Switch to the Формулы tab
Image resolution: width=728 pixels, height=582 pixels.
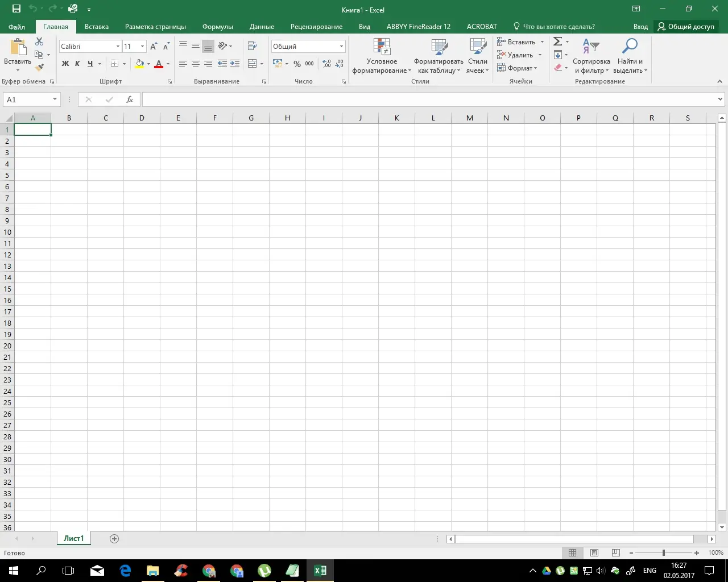pos(218,27)
